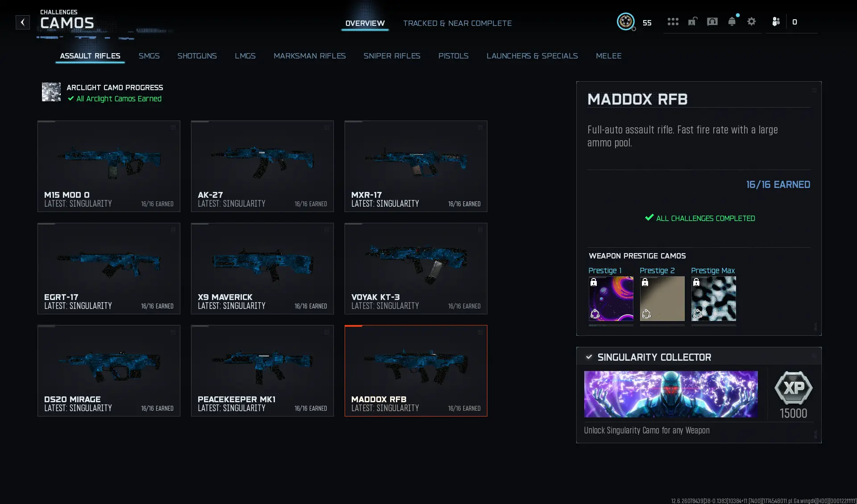Select the Prestige 1 camo swatch
The height and width of the screenshot is (504, 857).
point(611,299)
